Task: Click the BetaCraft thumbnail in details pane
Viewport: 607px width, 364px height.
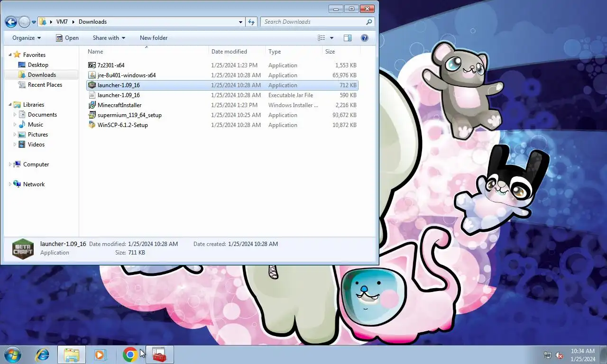Action: coord(23,249)
